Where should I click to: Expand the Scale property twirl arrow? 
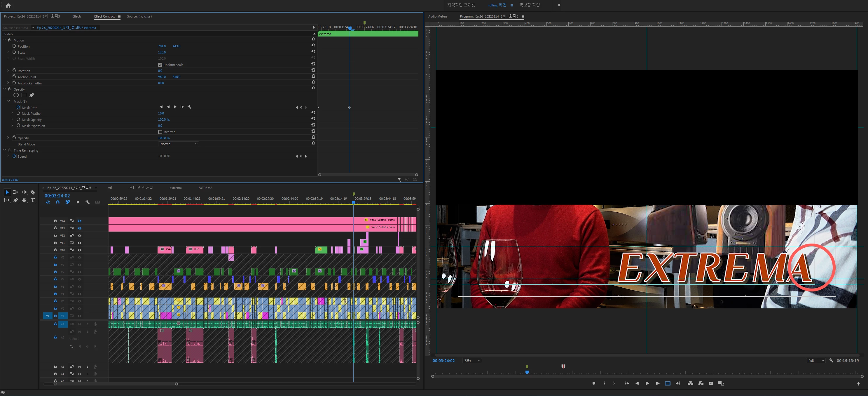tap(8, 52)
